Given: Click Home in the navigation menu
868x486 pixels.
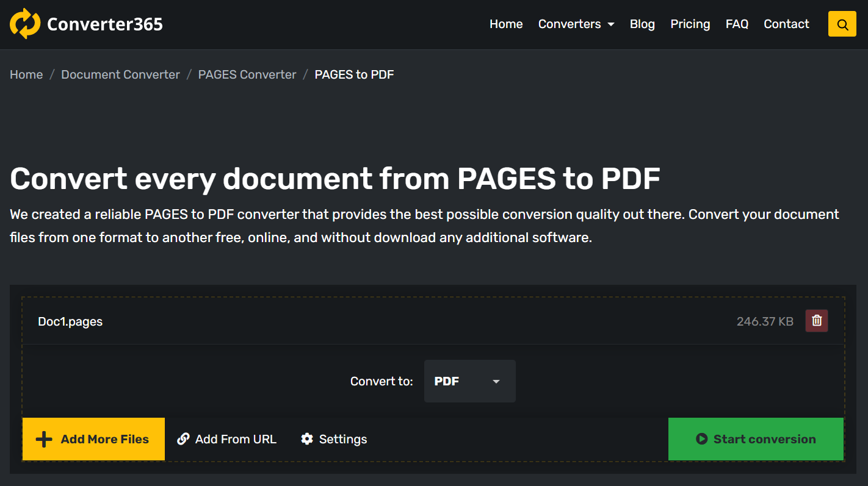Looking at the screenshot, I should tap(506, 24).
